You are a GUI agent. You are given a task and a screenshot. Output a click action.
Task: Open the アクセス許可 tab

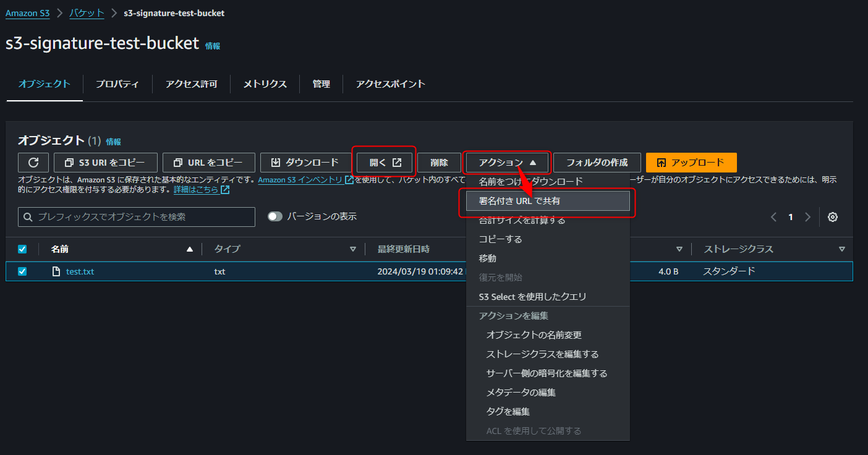point(191,84)
